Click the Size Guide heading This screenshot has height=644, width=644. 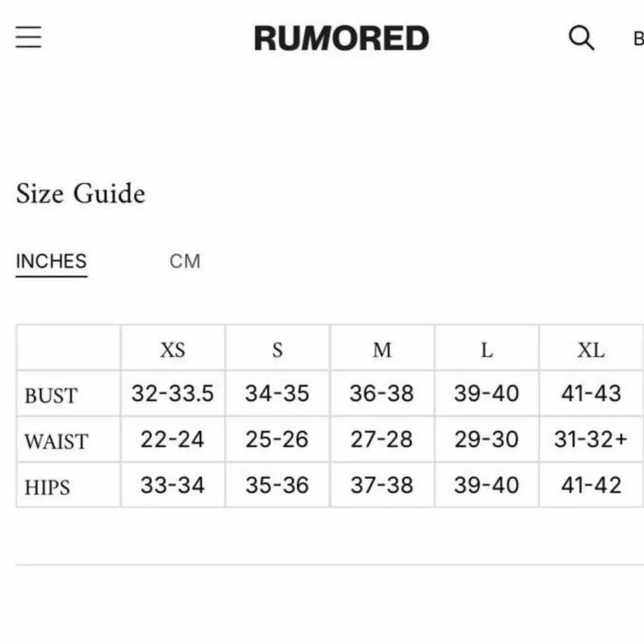point(80,194)
